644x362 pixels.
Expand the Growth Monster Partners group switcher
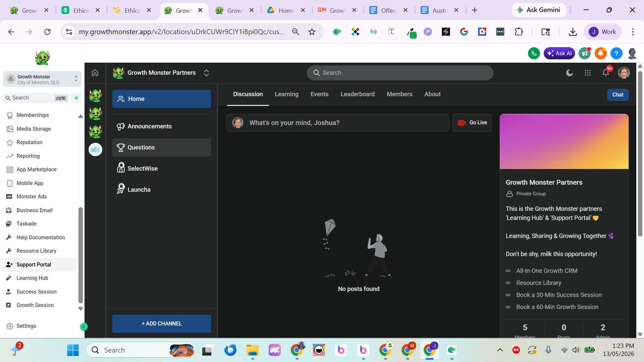pyautogui.click(x=206, y=73)
